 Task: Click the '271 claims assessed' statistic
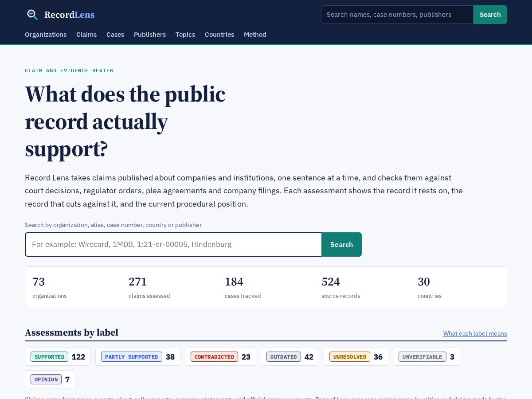coord(149,287)
